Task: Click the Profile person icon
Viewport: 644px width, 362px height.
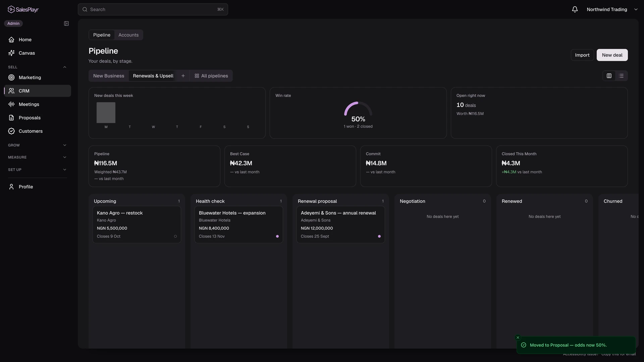Action: (x=11, y=187)
